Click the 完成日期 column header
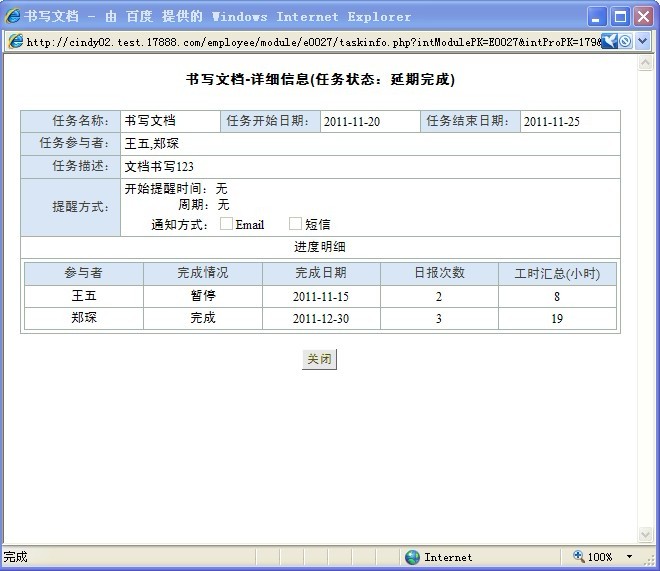Image resolution: width=660 pixels, height=571 pixels. 321,273
